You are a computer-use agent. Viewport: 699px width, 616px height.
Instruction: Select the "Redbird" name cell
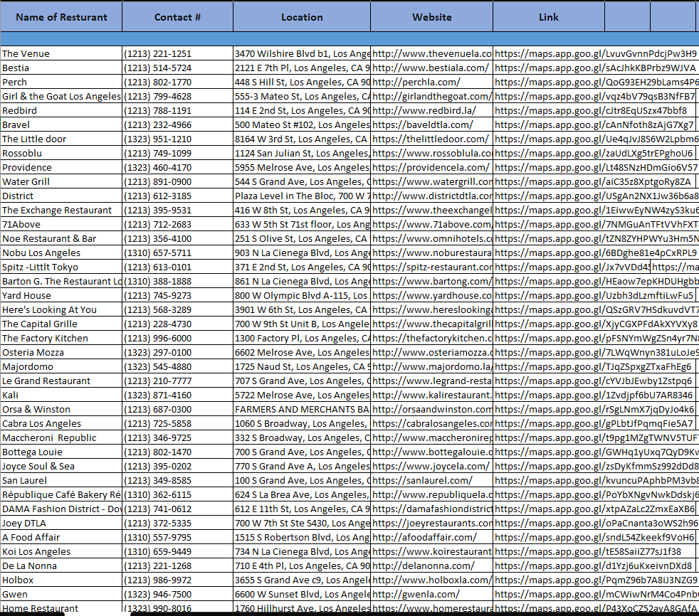click(61, 110)
